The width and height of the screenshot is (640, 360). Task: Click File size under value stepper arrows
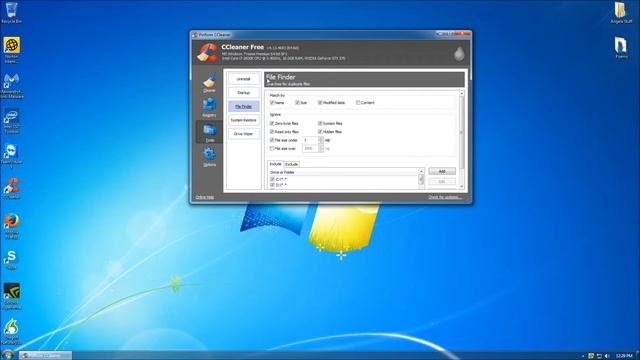click(321, 140)
